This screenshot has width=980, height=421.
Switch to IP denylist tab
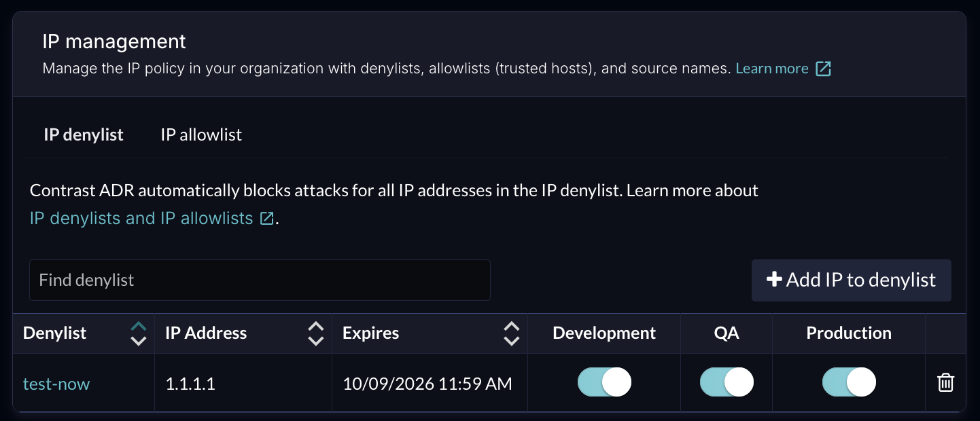pos(84,134)
